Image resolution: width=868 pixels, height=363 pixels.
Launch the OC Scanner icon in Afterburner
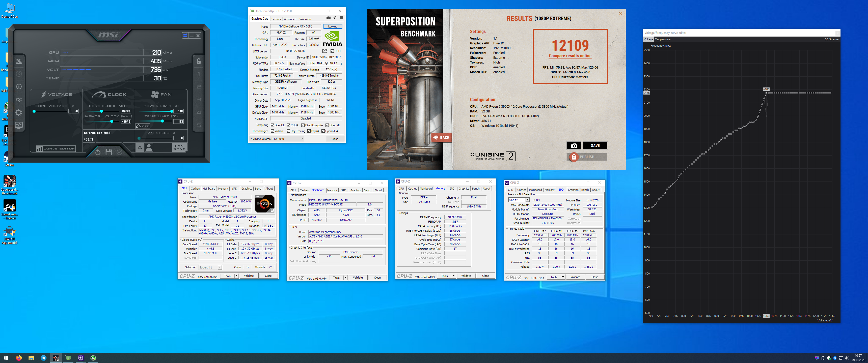(19, 100)
